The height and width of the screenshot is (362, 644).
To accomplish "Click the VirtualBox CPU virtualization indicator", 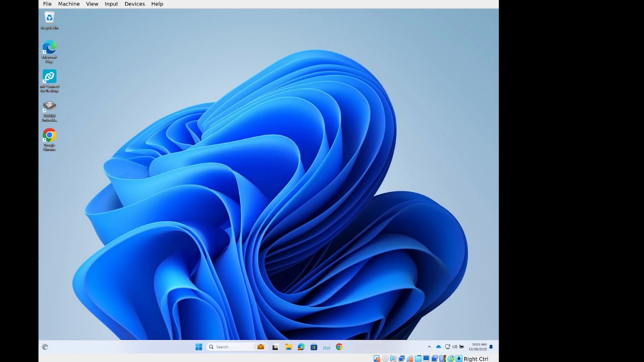I will click(442, 358).
